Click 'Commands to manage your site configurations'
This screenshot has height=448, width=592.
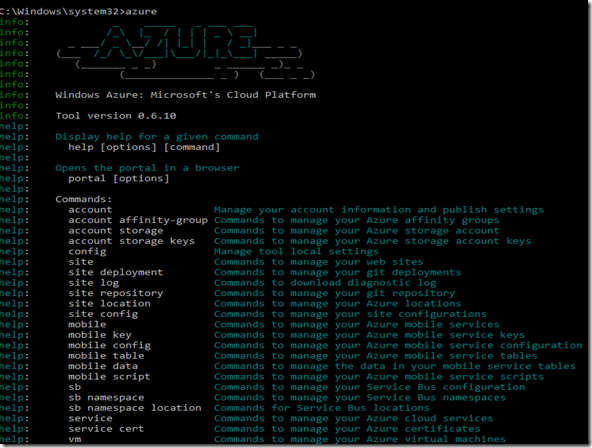point(350,314)
